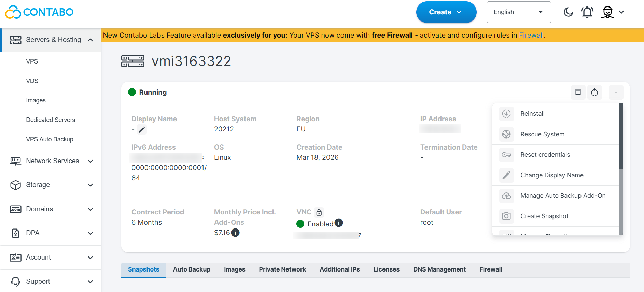Restart the server with circular arrow
Screen dimensions: 644x292
coord(594,92)
